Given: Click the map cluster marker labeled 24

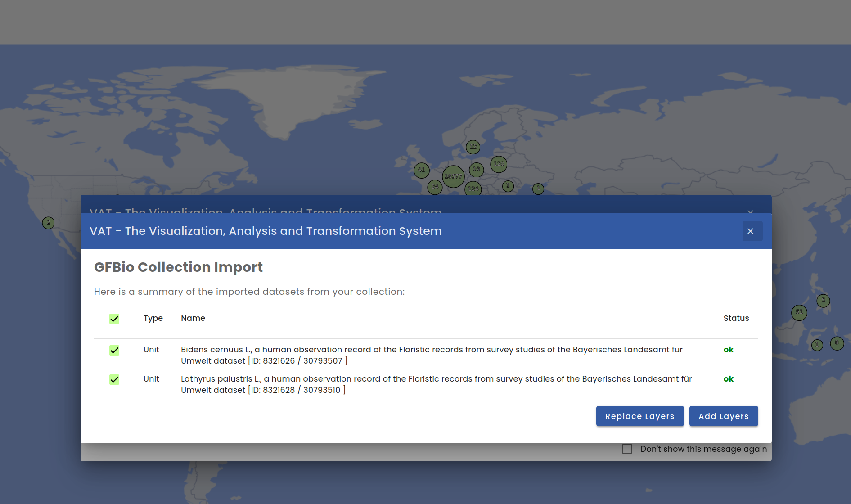Looking at the screenshot, I should [x=435, y=187].
